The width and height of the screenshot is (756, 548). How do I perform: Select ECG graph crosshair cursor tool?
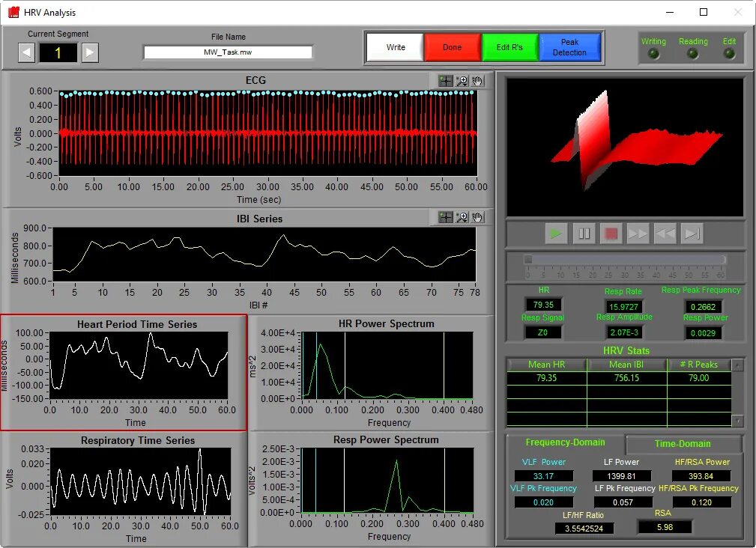(x=446, y=81)
